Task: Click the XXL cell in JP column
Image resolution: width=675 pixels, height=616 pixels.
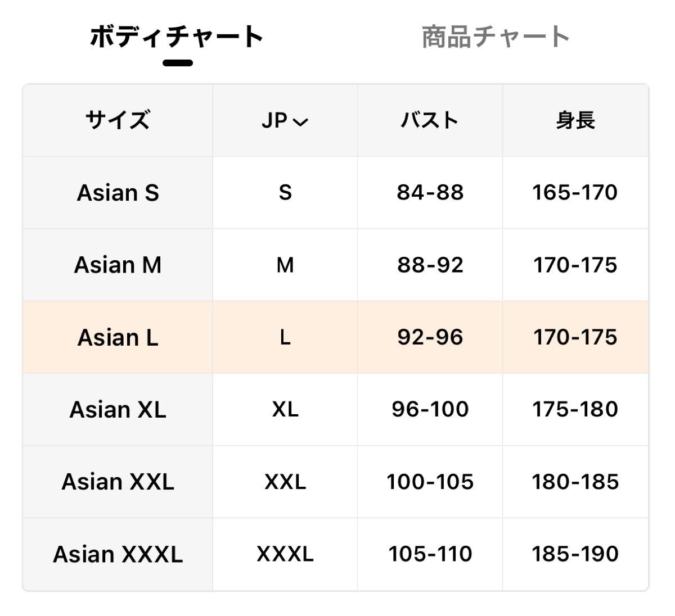Action: 285,482
